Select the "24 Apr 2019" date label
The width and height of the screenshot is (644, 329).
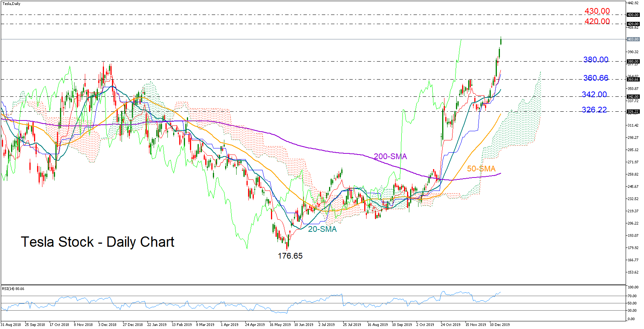tap(255, 325)
